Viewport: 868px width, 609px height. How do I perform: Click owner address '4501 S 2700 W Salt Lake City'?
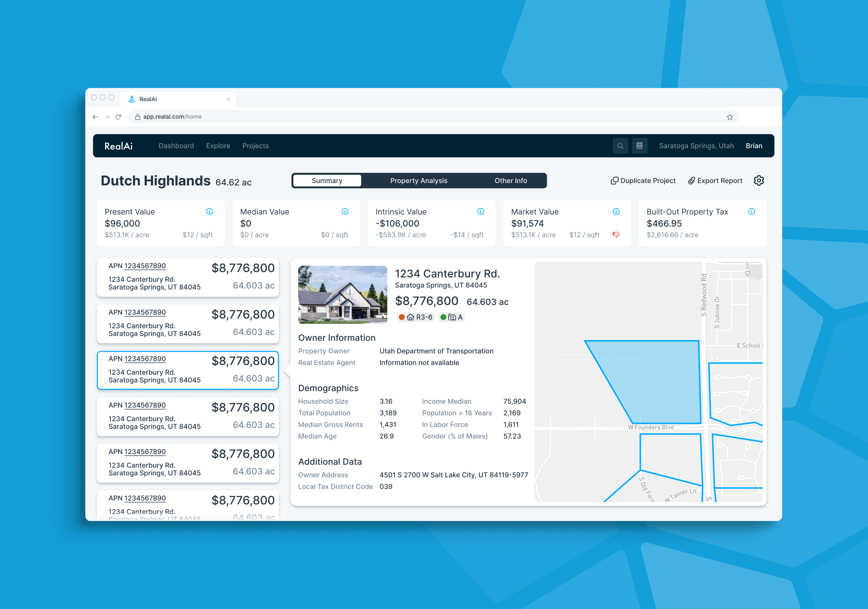pos(453,475)
